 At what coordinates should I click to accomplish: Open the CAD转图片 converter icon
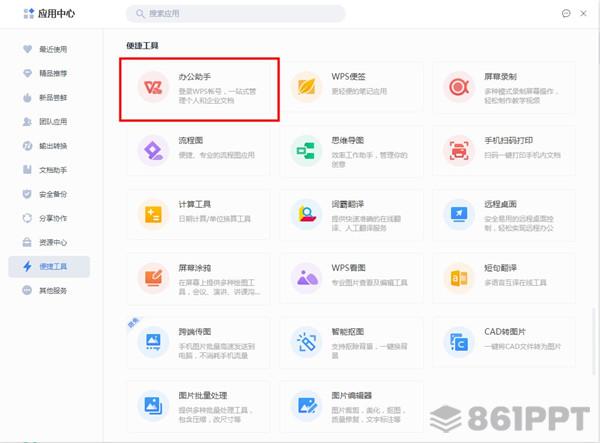pos(459,341)
